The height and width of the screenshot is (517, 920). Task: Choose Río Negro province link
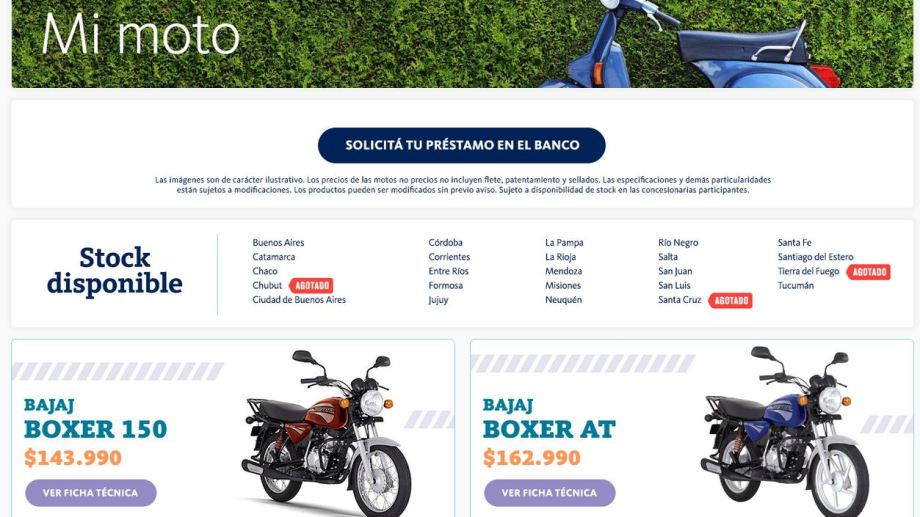tap(678, 242)
